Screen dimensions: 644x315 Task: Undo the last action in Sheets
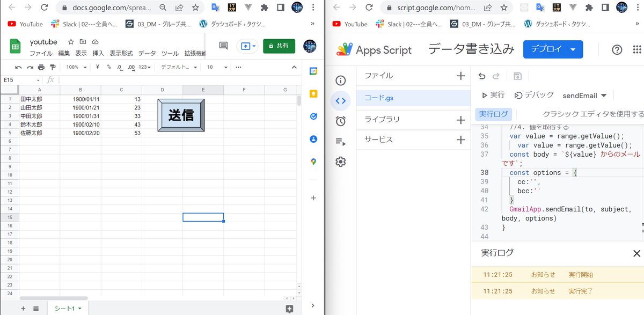(x=18, y=67)
